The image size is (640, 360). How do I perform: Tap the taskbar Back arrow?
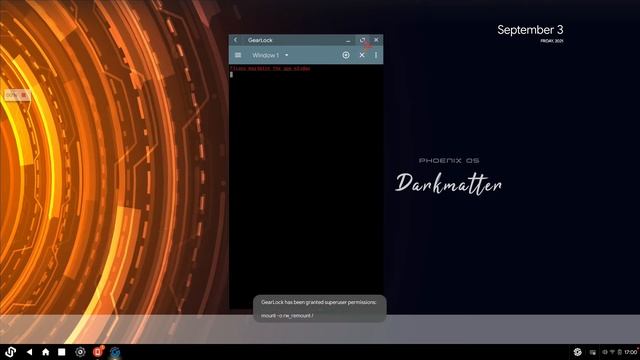pos(29,352)
